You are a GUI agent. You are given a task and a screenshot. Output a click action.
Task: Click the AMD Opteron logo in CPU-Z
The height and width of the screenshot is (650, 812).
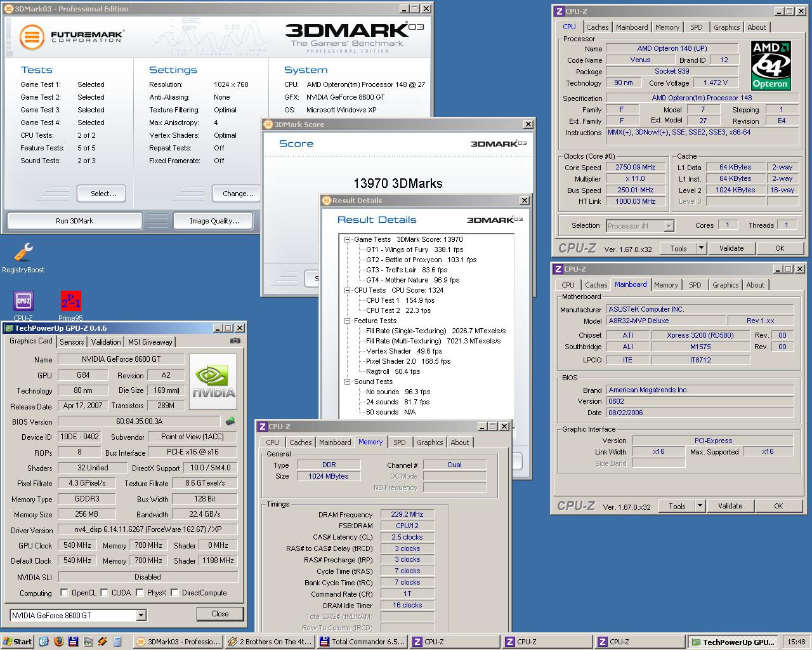tap(770, 65)
